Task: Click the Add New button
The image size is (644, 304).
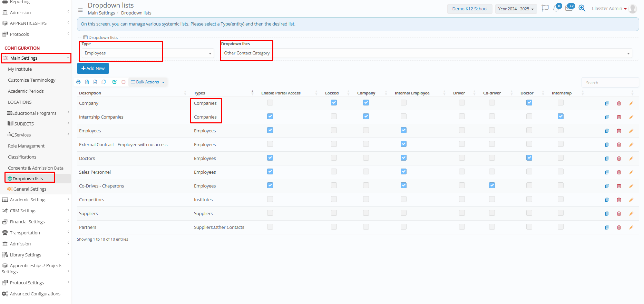Action: click(x=93, y=69)
